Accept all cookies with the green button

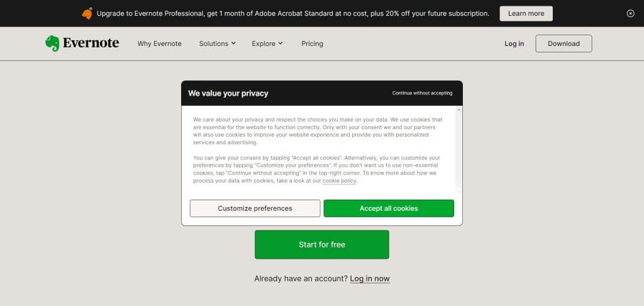[389, 208]
